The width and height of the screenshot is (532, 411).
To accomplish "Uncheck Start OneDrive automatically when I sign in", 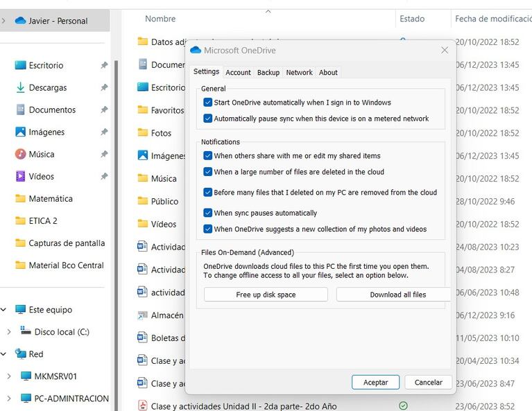I will (x=207, y=102).
